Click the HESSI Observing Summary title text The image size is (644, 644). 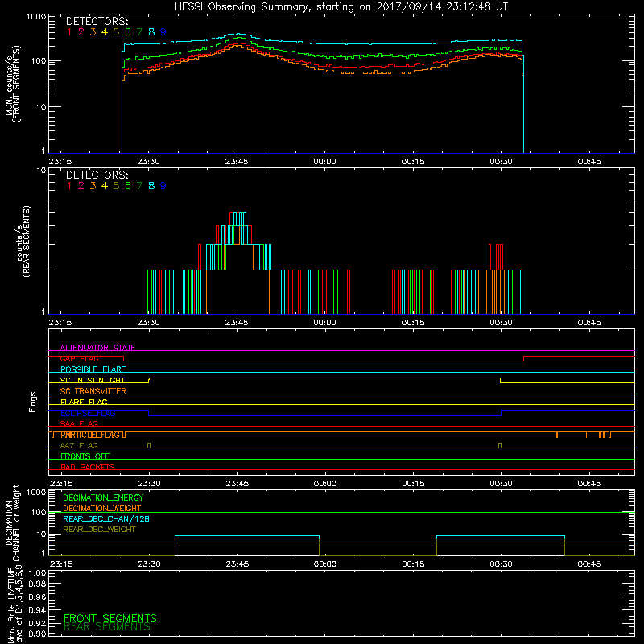point(341,7)
